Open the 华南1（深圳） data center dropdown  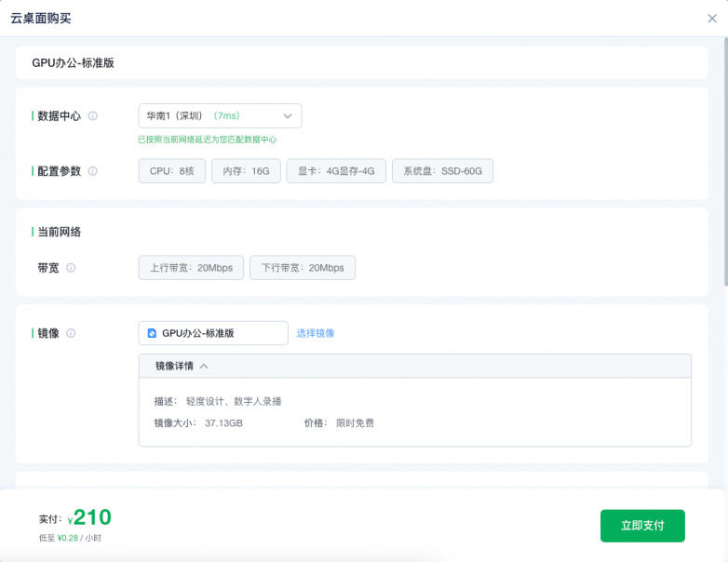(220, 116)
